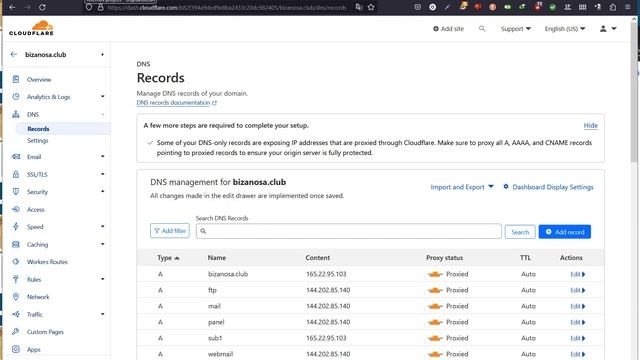Click the back arrow beside bizanosa.club
Image resolution: width=640 pixels, height=360 pixels.
tap(14, 54)
